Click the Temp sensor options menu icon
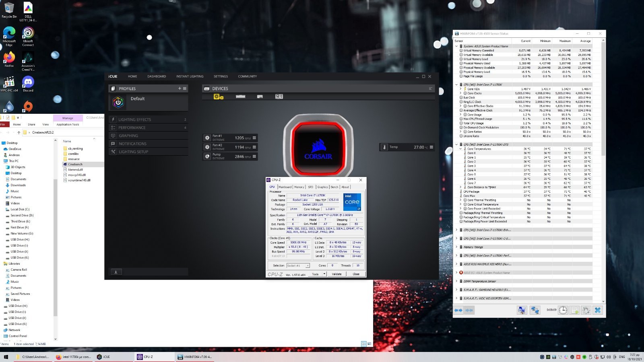 (x=431, y=147)
